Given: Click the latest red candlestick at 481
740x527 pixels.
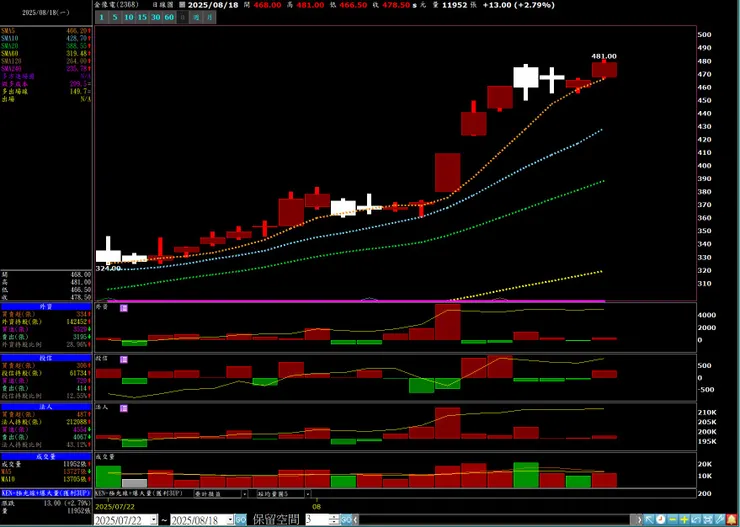Looking at the screenshot, I should pyautogui.click(x=604, y=69).
